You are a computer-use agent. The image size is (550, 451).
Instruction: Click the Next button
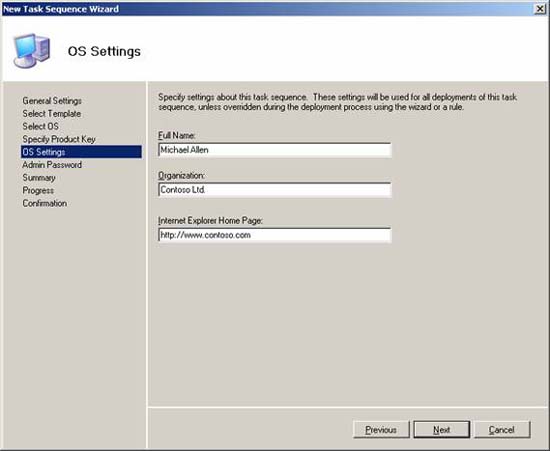(442, 430)
